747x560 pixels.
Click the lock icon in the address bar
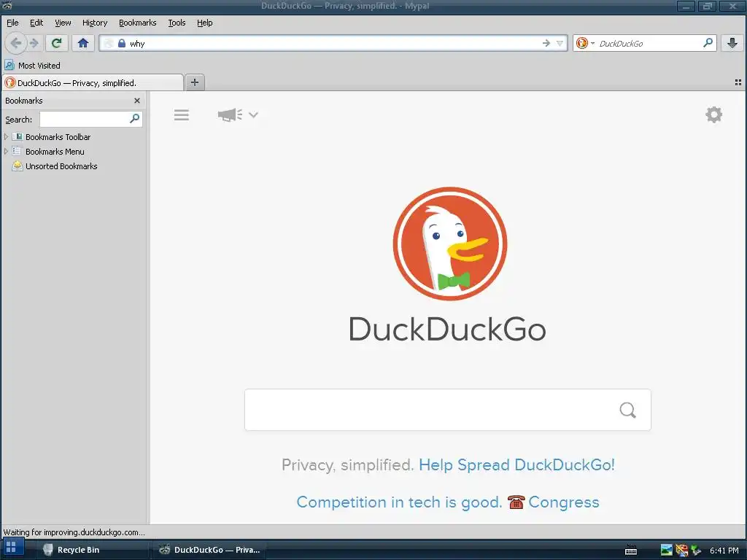pyautogui.click(x=122, y=43)
